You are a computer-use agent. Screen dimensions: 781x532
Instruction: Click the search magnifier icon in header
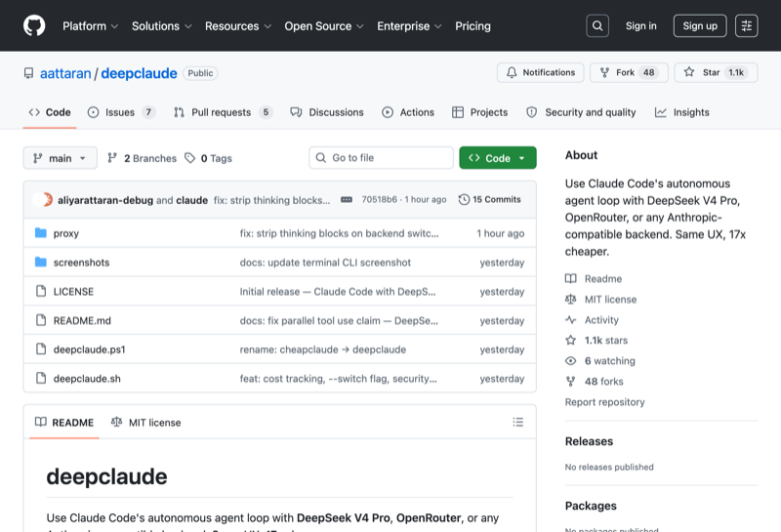point(597,26)
